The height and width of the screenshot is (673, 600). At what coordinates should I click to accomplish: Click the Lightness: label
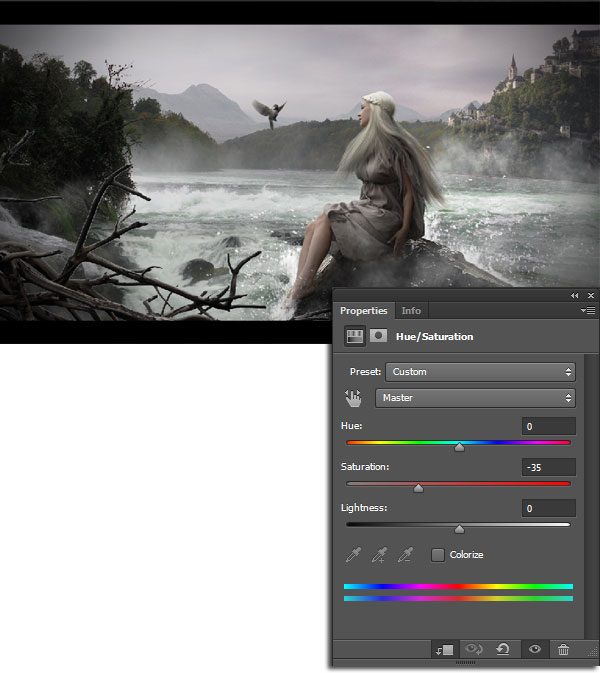point(364,508)
